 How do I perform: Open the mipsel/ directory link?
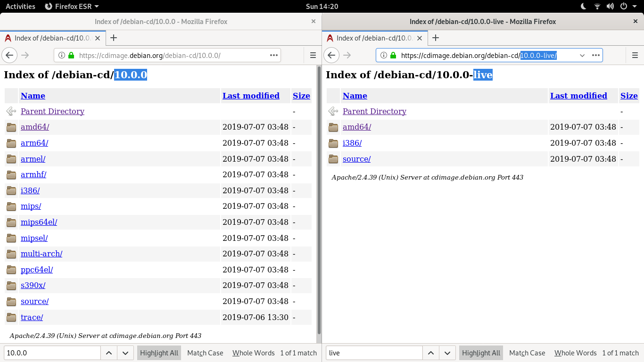[34, 238]
